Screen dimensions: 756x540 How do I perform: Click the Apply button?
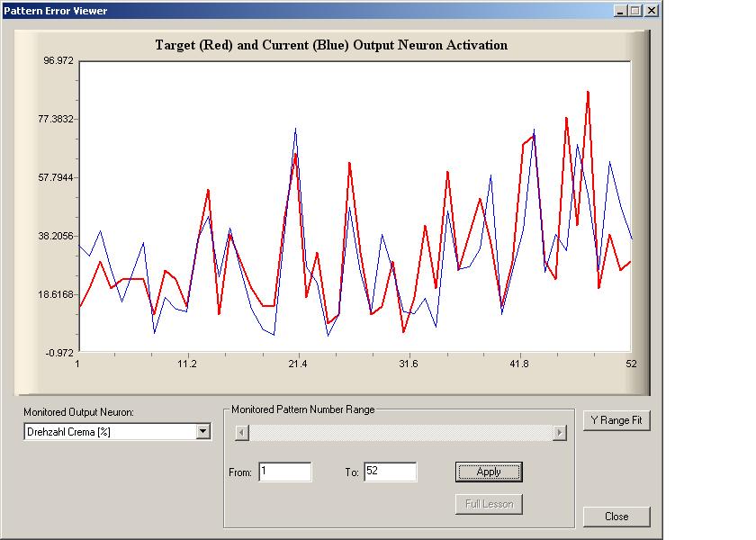point(489,472)
